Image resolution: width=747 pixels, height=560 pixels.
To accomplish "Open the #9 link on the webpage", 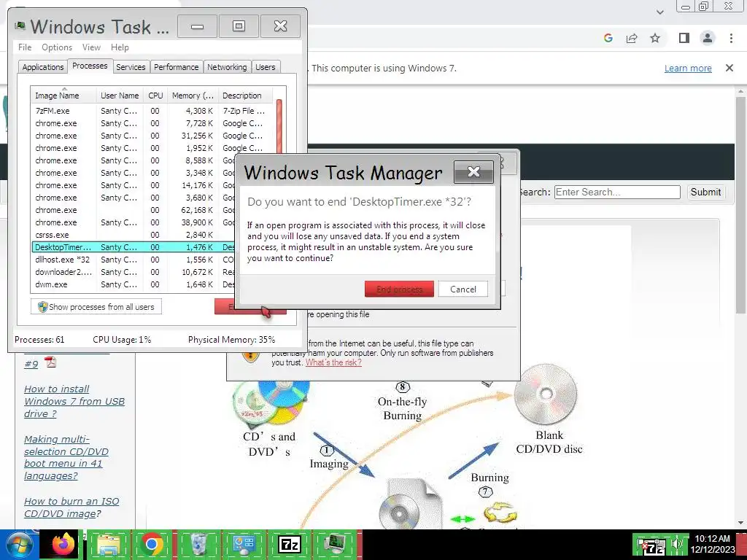I will [31, 365].
